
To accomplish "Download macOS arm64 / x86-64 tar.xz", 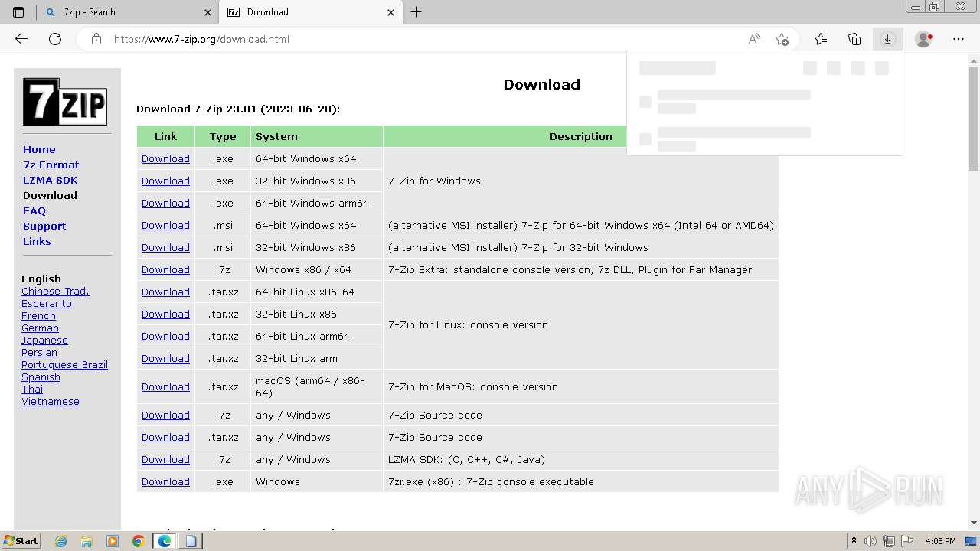I will tap(165, 386).
